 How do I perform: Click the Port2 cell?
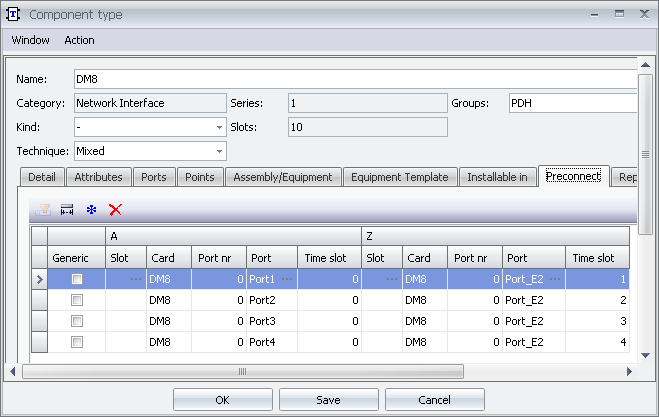click(x=272, y=300)
